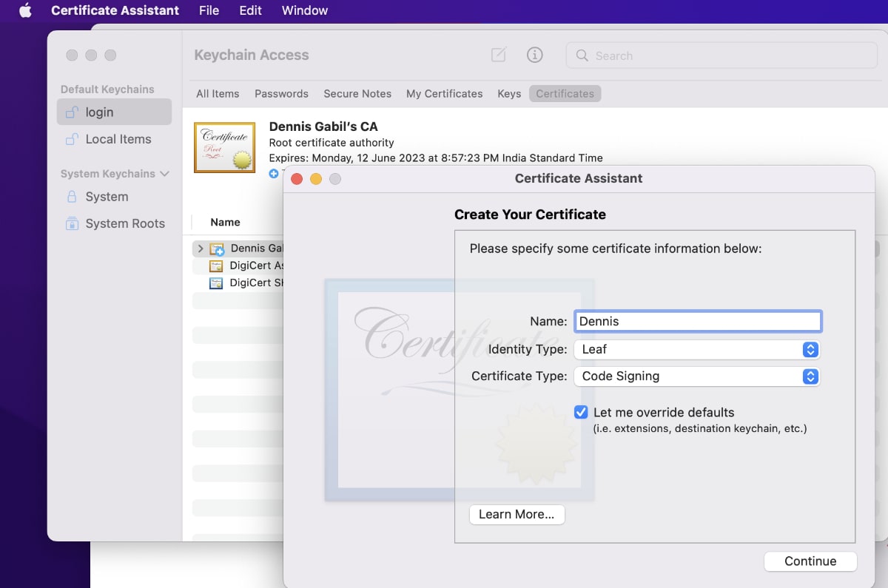
Task: Open the Identity Type dropdown
Action: coord(810,349)
